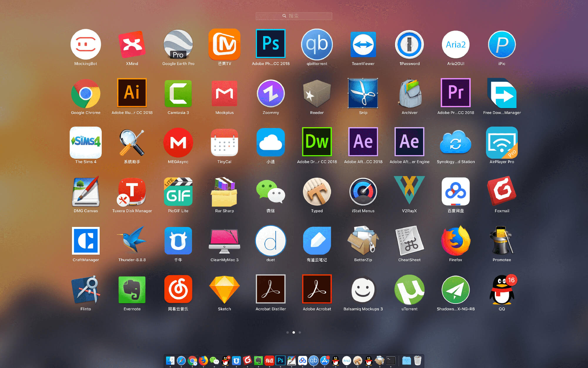
Task: Launch iPic
Action: coord(502,44)
